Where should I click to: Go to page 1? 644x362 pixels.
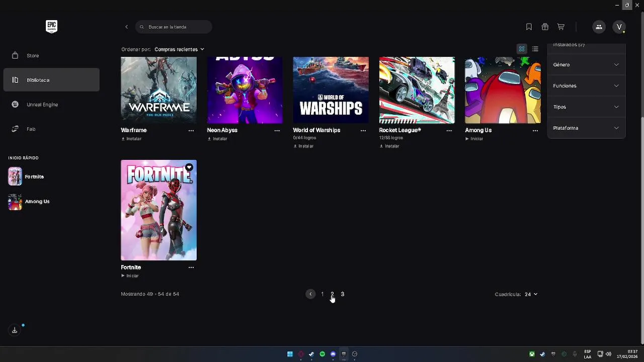(x=323, y=294)
